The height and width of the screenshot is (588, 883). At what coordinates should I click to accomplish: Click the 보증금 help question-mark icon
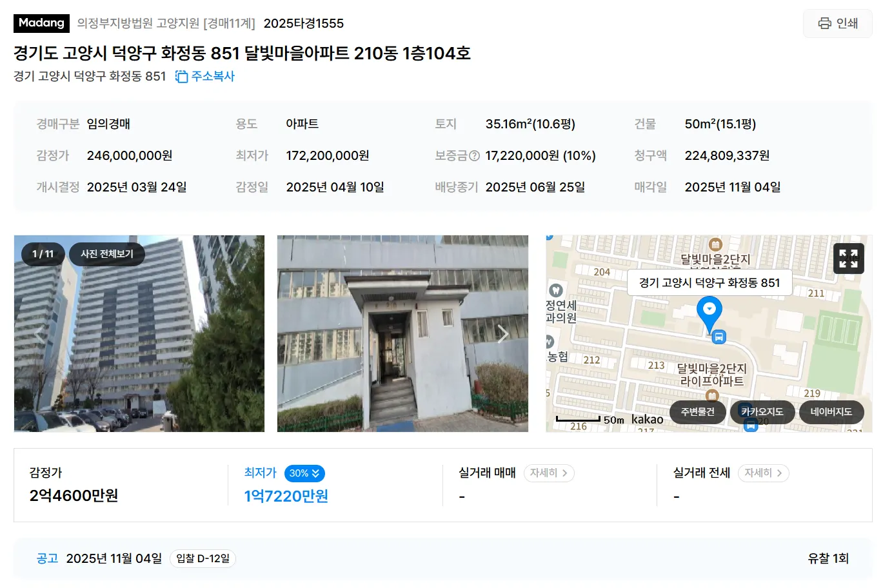point(474,155)
